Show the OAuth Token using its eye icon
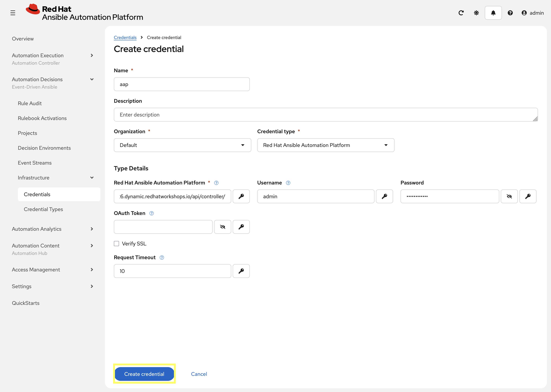Image resolution: width=551 pixels, height=392 pixels. click(222, 227)
